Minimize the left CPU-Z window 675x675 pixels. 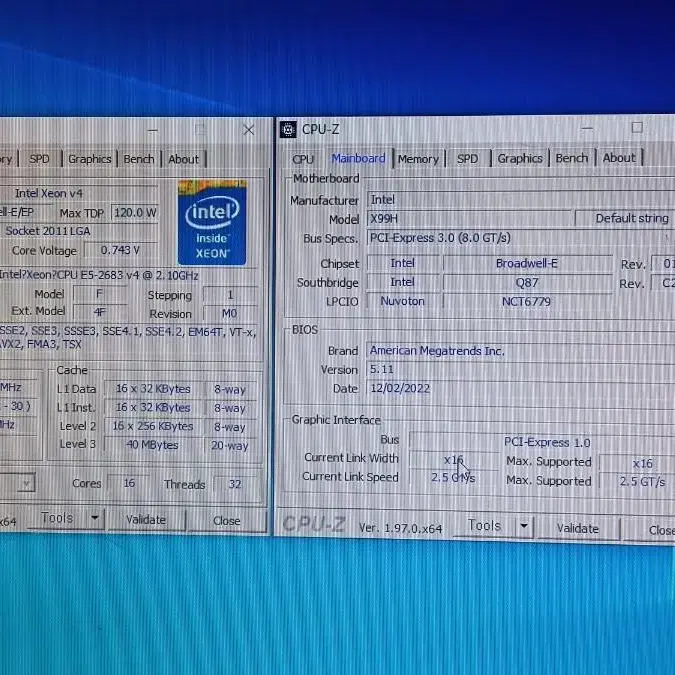pos(153,130)
